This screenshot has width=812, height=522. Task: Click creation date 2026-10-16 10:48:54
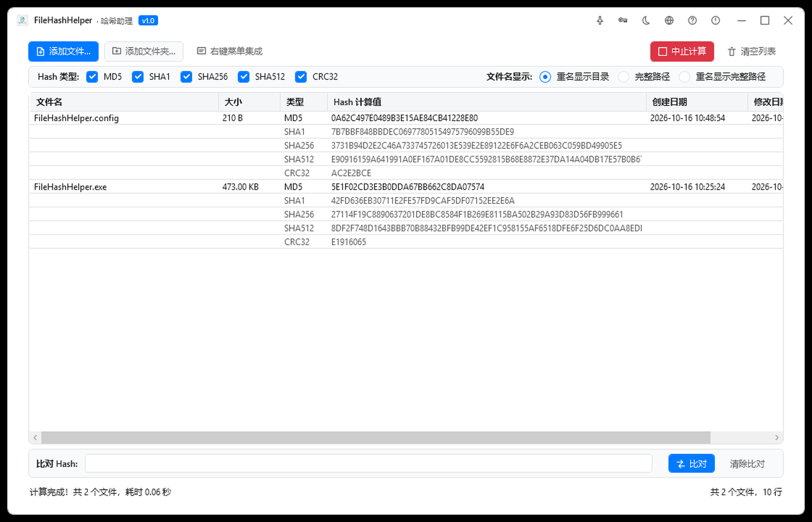pos(687,118)
